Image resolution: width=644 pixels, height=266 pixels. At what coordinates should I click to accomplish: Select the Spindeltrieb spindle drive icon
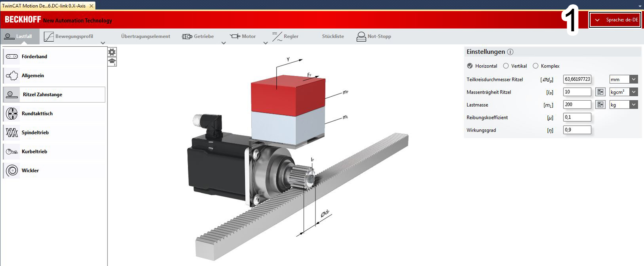point(12,133)
